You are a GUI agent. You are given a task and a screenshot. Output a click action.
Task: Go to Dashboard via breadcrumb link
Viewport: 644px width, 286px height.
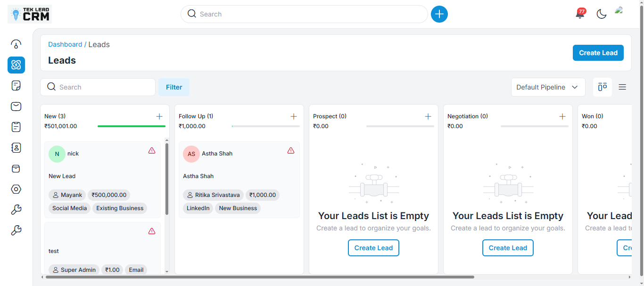coord(65,44)
